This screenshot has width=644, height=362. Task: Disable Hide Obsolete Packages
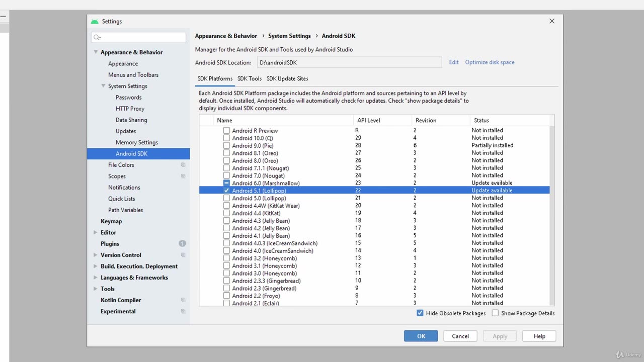tap(420, 313)
